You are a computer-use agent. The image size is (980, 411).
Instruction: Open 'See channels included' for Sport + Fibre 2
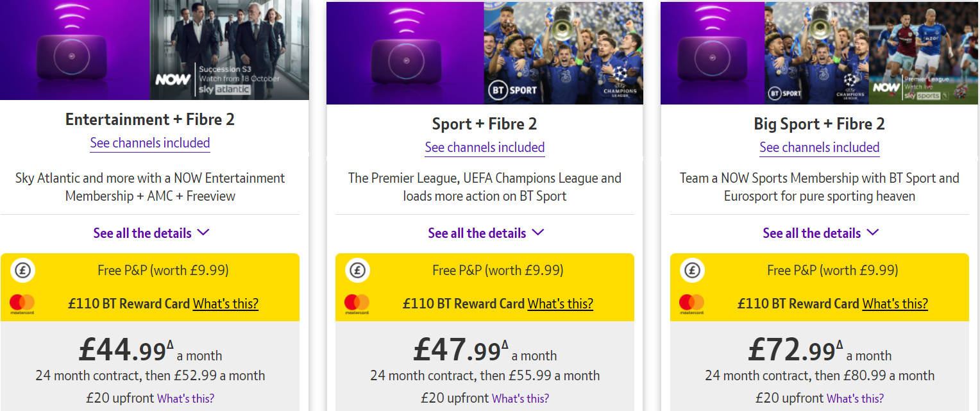(485, 147)
